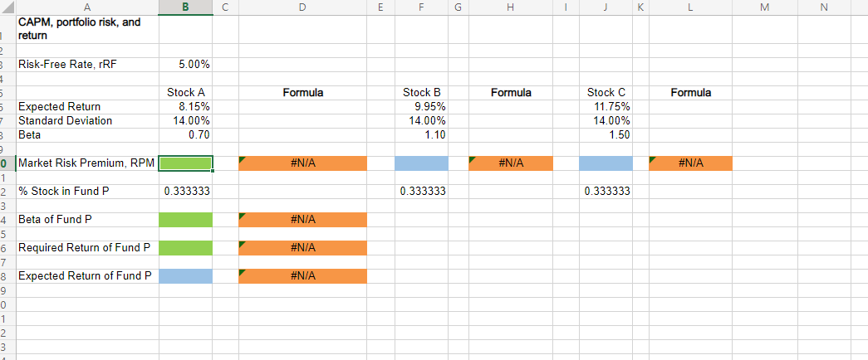This screenshot has width=868, height=360.
Task: Select #N/A formula cell for Expected Return of Fund P
Action: (302, 276)
